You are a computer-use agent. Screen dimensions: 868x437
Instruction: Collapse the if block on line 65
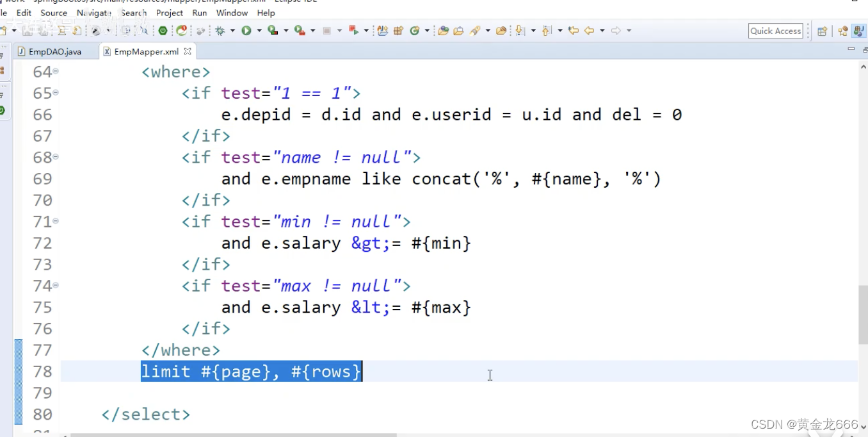(x=56, y=93)
